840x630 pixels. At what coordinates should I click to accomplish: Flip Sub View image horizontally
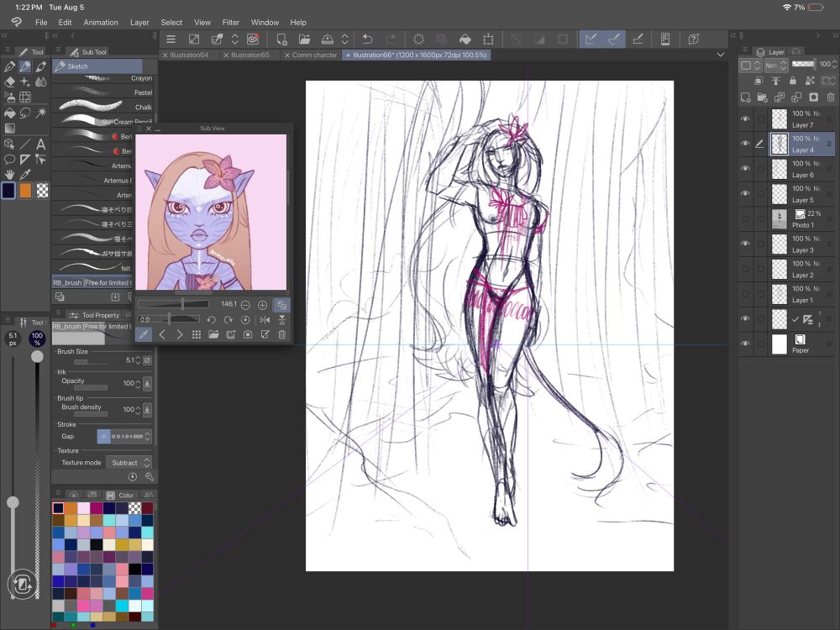click(265, 320)
